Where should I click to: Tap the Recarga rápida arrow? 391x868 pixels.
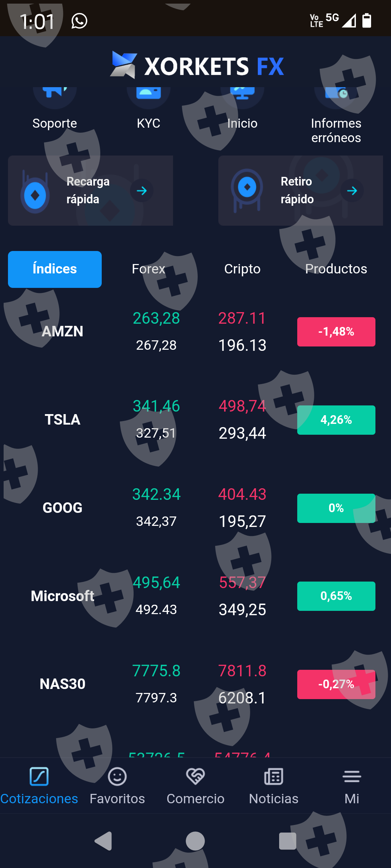click(142, 191)
